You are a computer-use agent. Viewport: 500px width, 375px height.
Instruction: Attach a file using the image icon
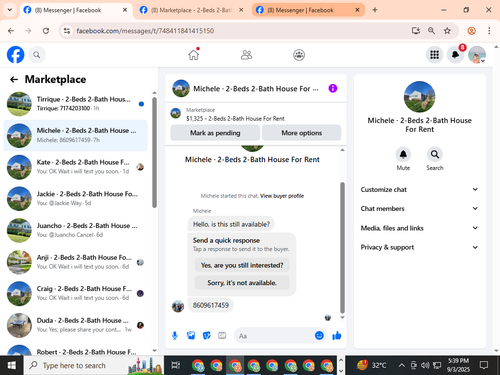pyautogui.click(x=191, y=336)
